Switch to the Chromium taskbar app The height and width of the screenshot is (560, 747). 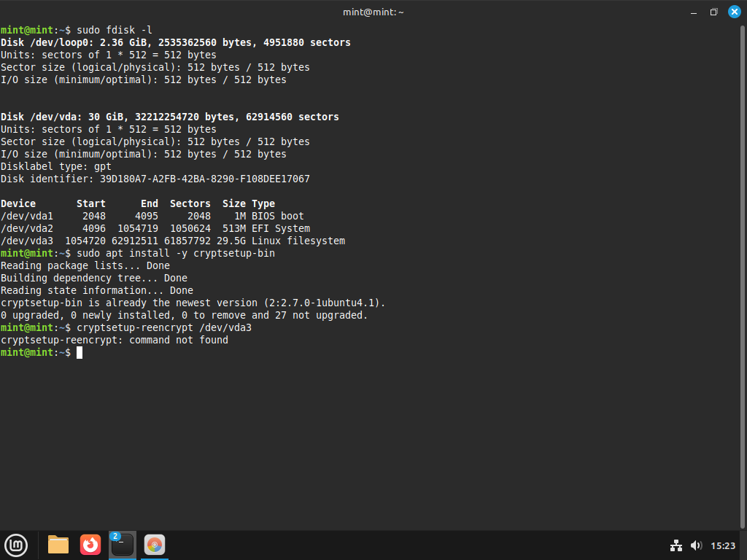click(154, 544)
